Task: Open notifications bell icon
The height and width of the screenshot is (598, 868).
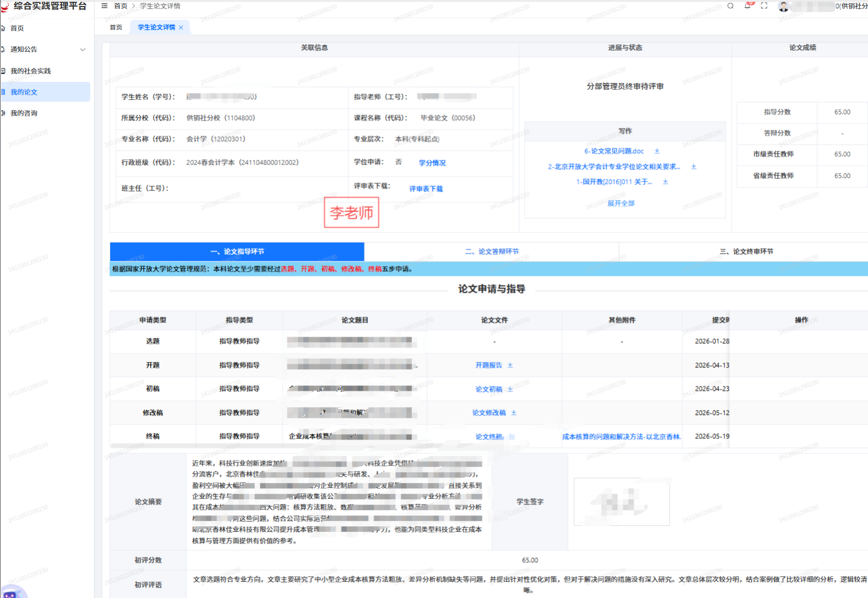Action: [748, 5]
